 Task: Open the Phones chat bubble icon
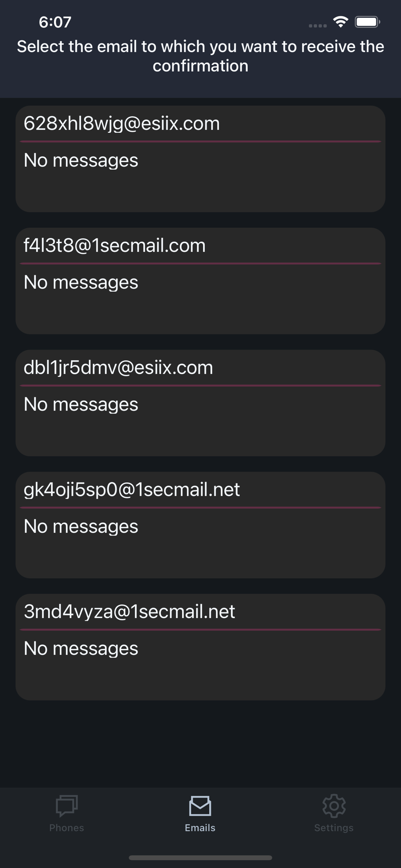tap(67, 806)
